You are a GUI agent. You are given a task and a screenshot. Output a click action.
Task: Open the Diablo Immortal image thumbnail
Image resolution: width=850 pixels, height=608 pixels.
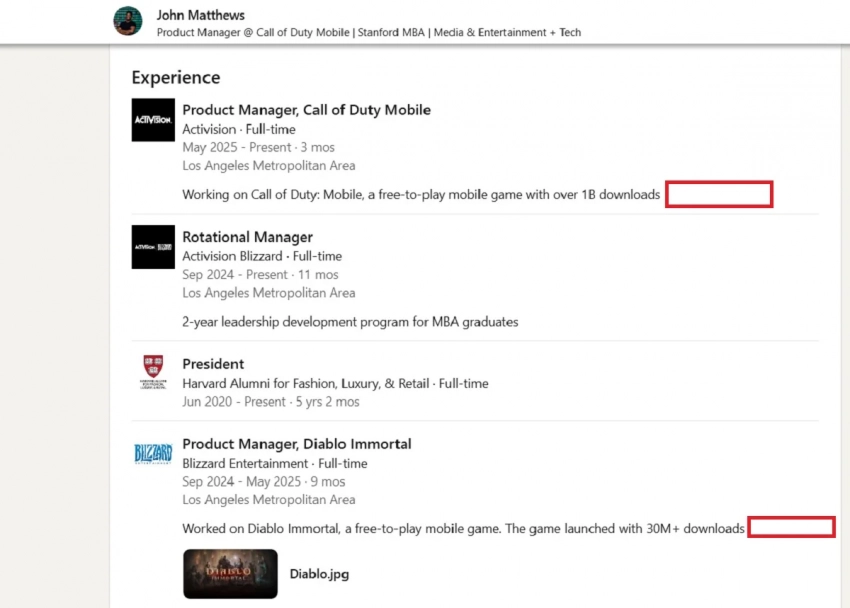pyautogui.click(x=230, y=574)
